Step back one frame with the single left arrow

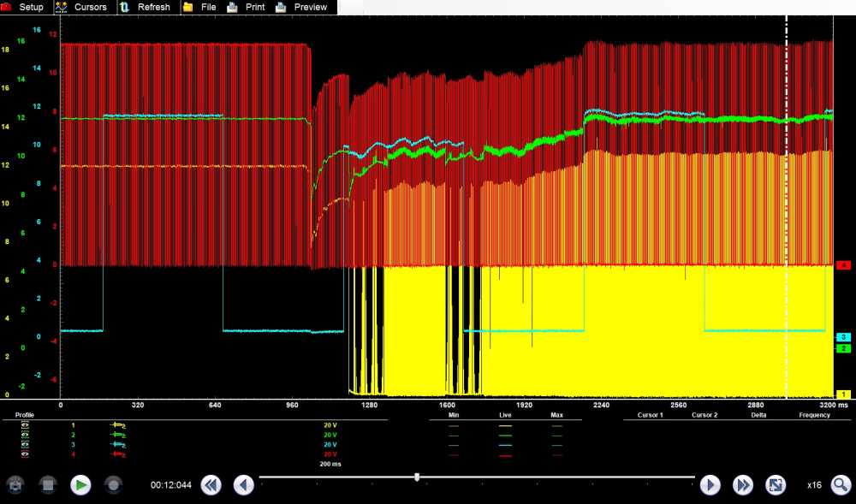tap(244, 485)
